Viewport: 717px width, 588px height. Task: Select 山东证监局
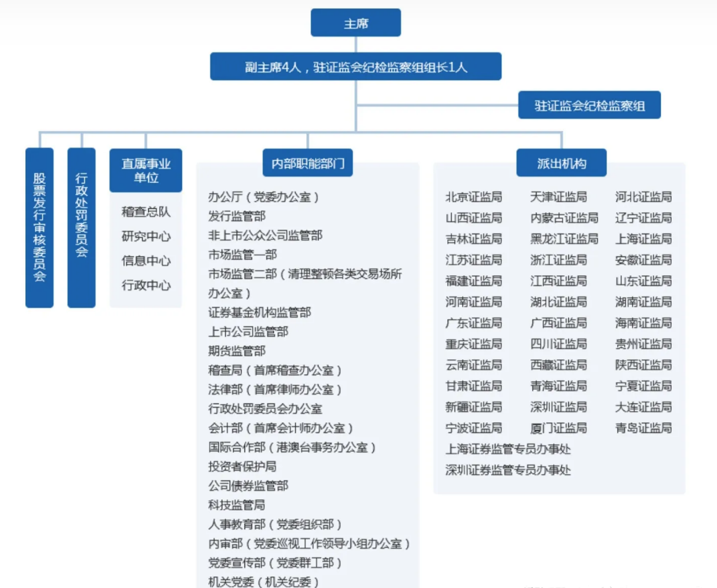coord(644,281)
